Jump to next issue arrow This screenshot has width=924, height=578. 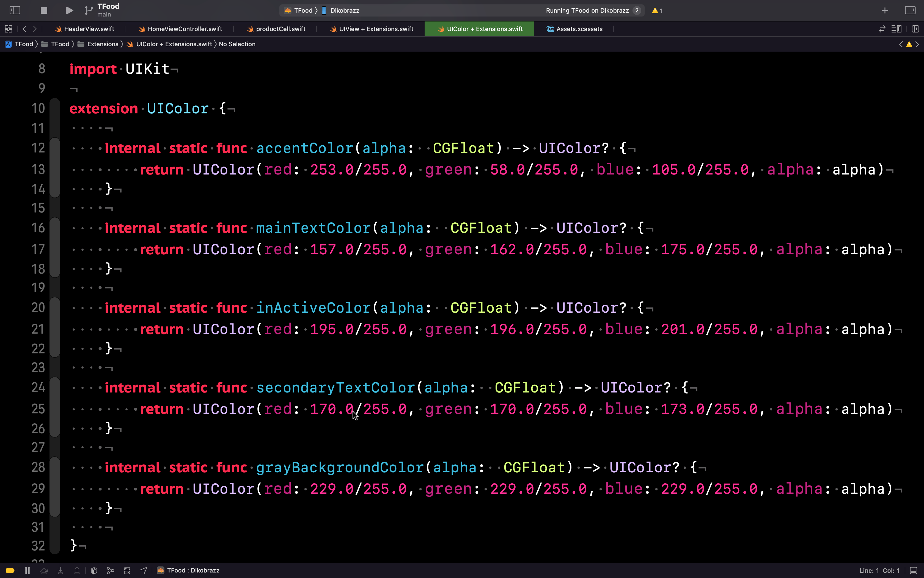[917, 44]
